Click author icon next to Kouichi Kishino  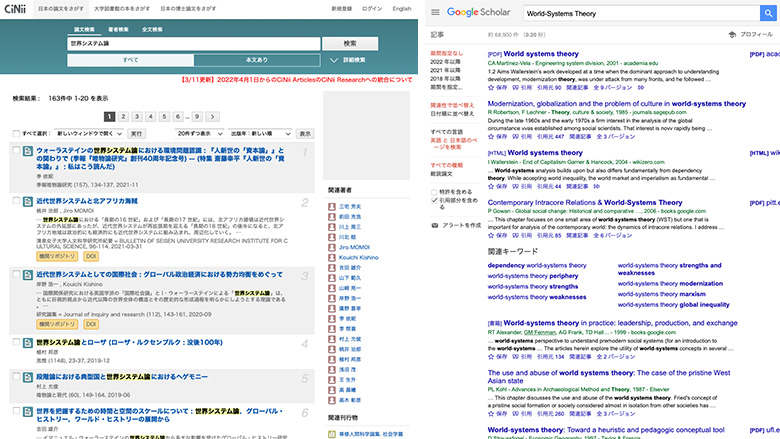pos(332,258)
